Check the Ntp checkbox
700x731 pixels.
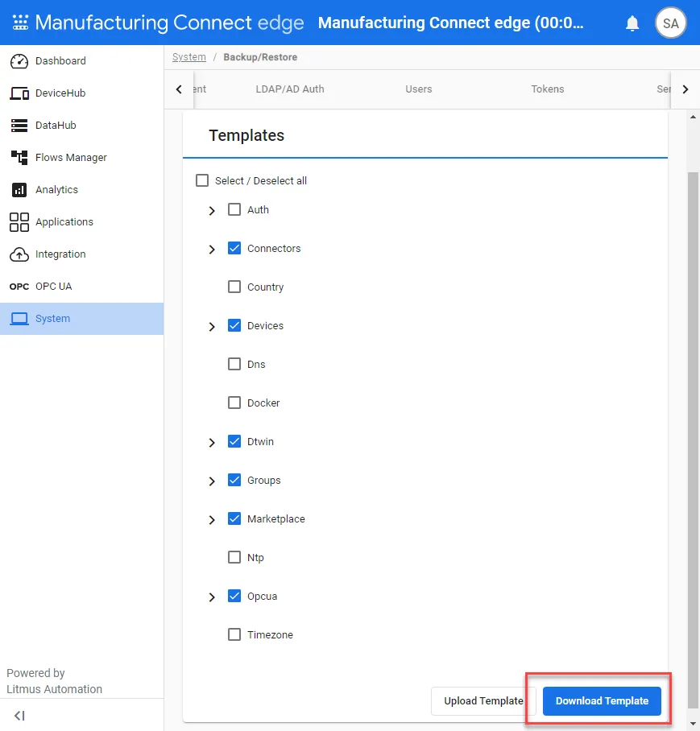coord(234,557)
